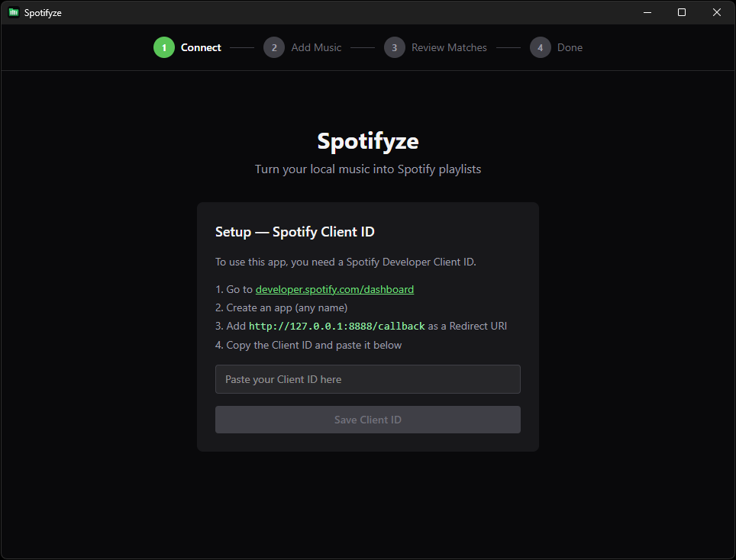Click the Paste your Client ID input field
Image resolution: width=736 pixels, height=560 pixels.
point(367,379)
